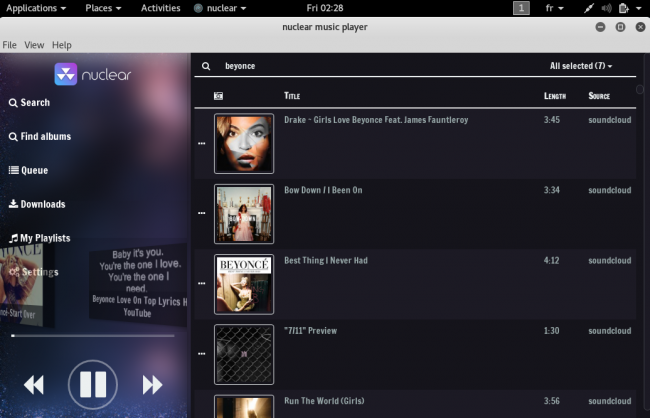Click length 3:45 of first track
Screen dimensions: 650x418
(552, 120)
